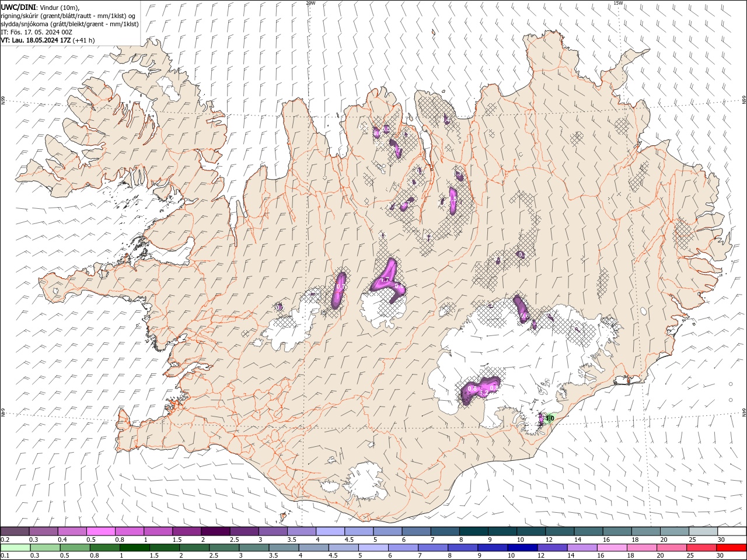Click the green 1.0 rain marker on southeast coast
The height and width of the screenshot is (560, 747).
pyautogui.click(x=549, y=418)
